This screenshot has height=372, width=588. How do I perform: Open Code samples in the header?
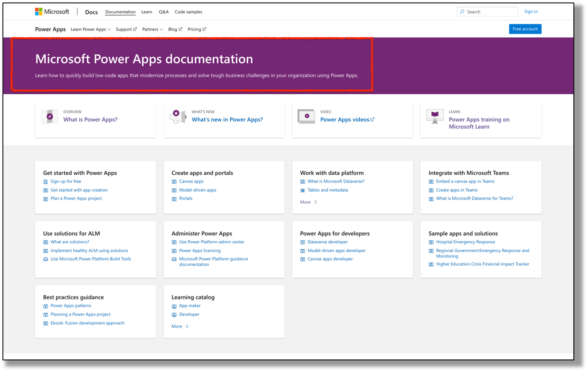click(188, 12)
